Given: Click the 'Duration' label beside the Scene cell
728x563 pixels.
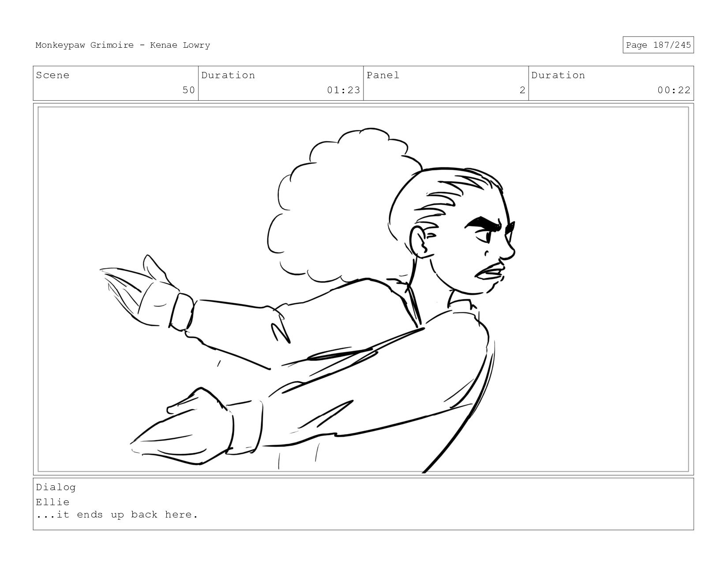Looking at the screenshot, I should tap(228, 75).
